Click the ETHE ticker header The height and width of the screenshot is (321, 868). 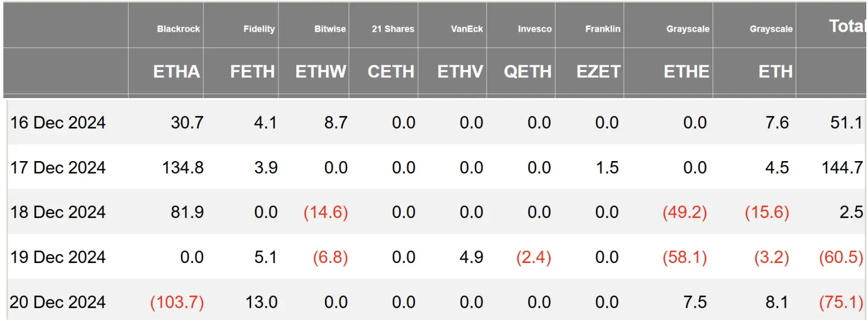click(x=686, y=71)
